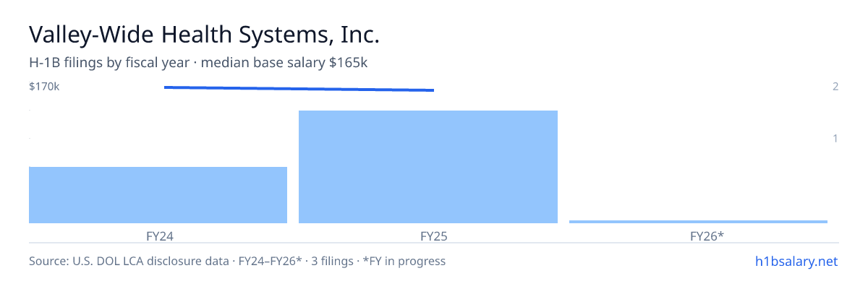This screenshot has width=868, height=289.
Task: Click the FY24 filings bar
Action: click(158, 195)
